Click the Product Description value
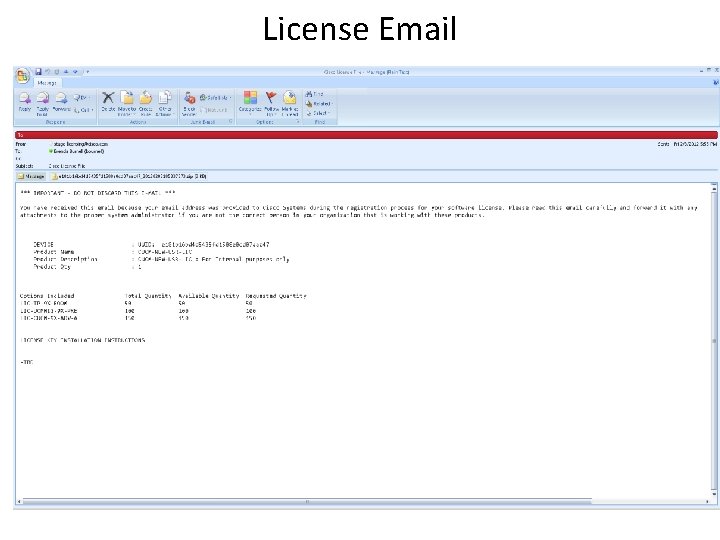 coord(214,259)
